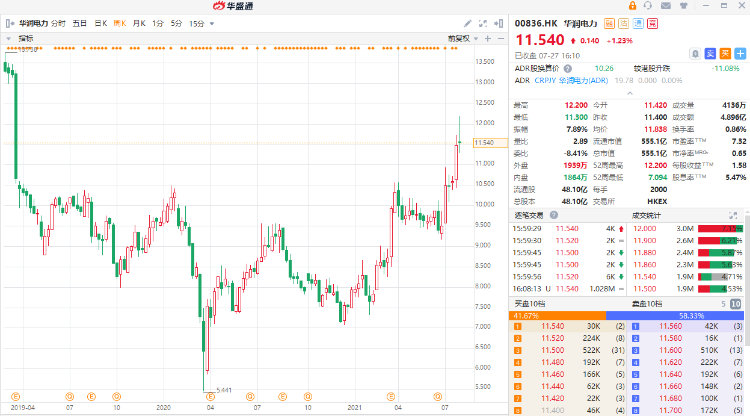Expand the 成交统计 panel to full view
This screenshot has width=750, height=416.
(x=733, y=215)
